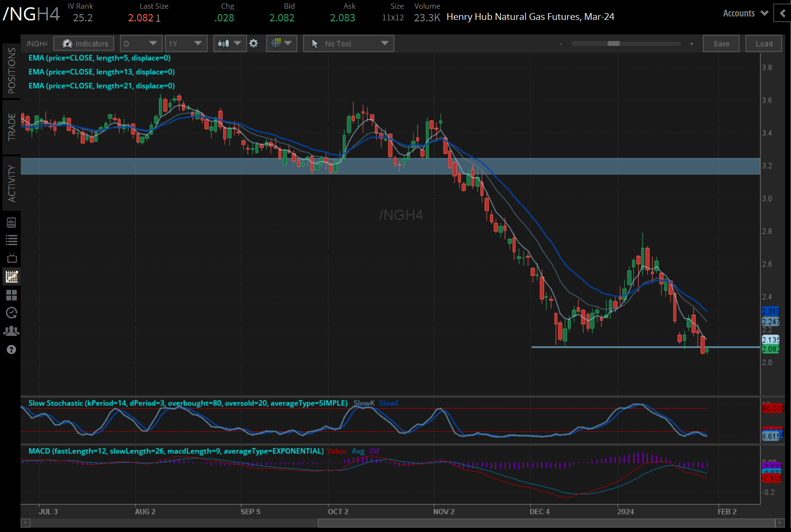Image resolution: width=791 pixels, height=532 pixels.
Task: Select the candlestick chart style icon
Action: pos(224,43)
